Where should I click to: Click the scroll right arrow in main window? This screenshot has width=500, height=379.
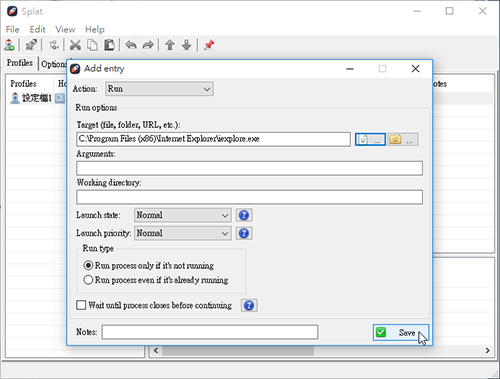pyautogui.click(x=487, y=351)
